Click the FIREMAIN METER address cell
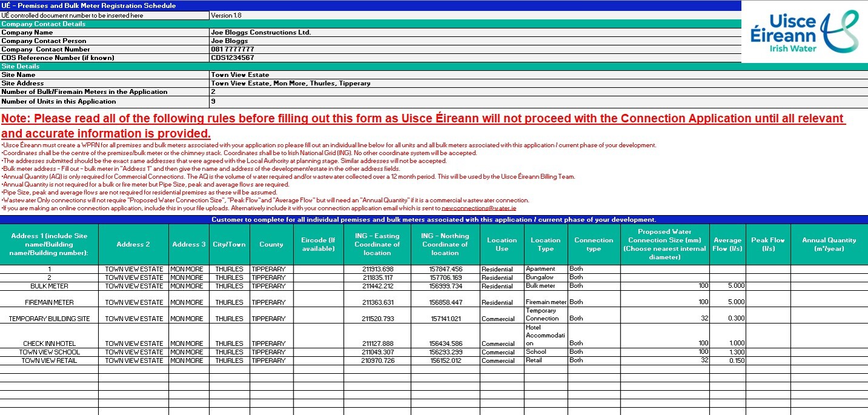 (x=49, y=302)
